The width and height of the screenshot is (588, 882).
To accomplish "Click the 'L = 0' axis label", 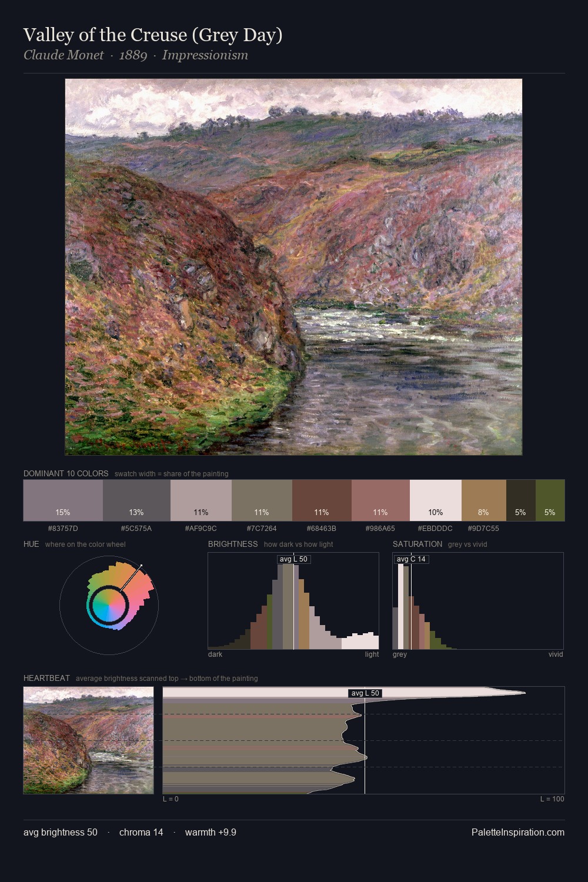I will (171, 799).
